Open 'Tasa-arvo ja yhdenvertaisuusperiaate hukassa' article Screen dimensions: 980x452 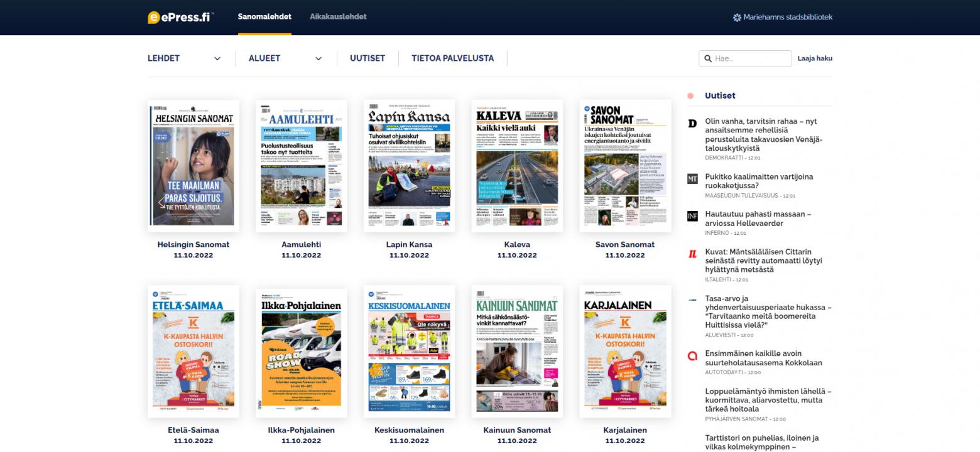click(768, 312)
